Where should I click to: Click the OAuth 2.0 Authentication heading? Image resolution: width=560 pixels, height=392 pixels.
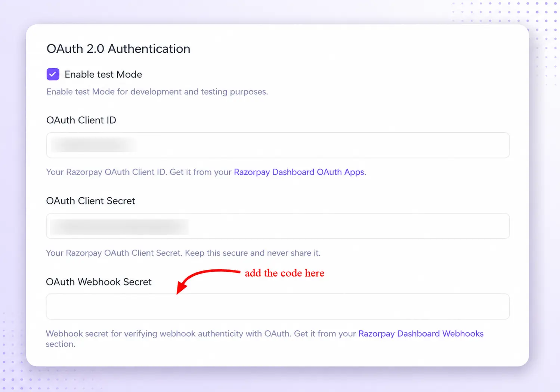point(118,49)
